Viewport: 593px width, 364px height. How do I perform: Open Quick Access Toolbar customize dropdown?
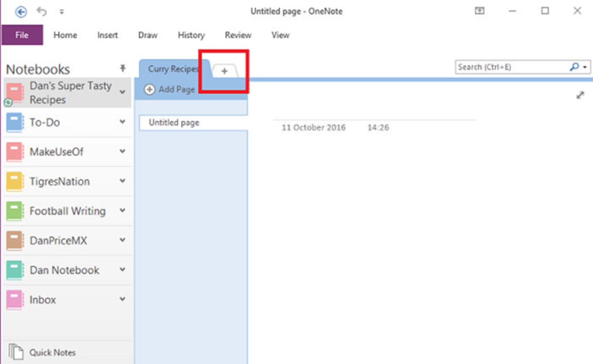coord(62,12)
